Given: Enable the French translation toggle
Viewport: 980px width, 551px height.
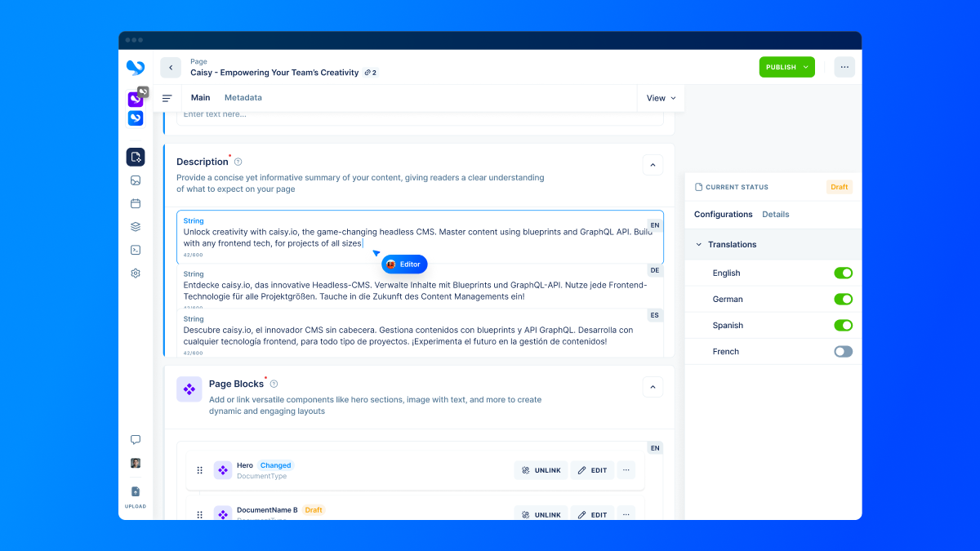Looking at the screenshot, I should (x=842, y=351).
